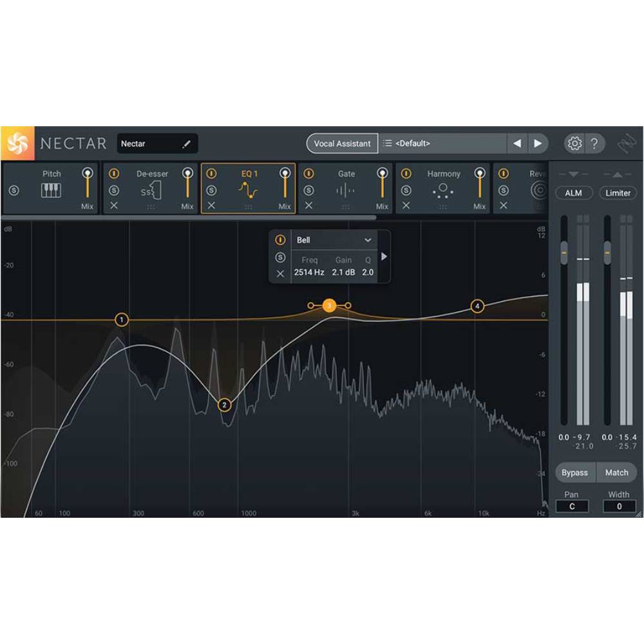Select the De-esser module icon
The height and width of the screenshot is (644, 644).
pos(151,191)
